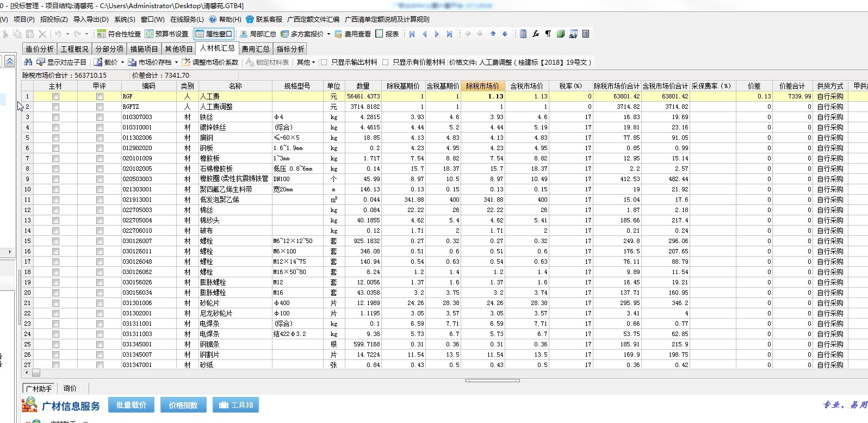Click the 符合性检查 toolbar icon
The height and width of the screenshot is (423, 868).
(x=119, y=34)
